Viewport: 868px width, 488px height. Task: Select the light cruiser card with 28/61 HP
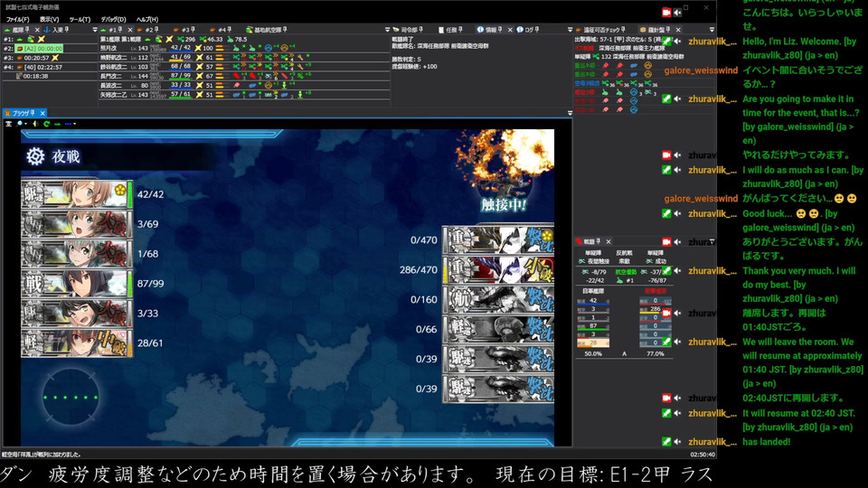click(x=77, y=343)
